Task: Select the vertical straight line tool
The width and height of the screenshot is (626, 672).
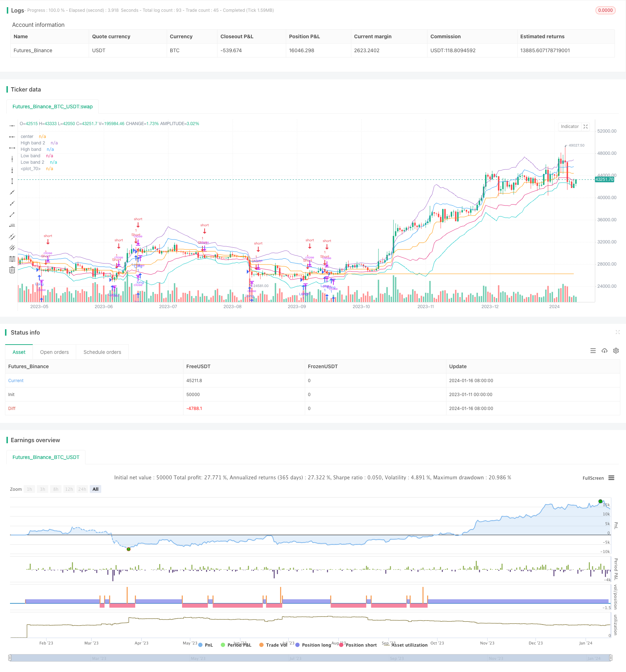Action: (x=12, y=159)
